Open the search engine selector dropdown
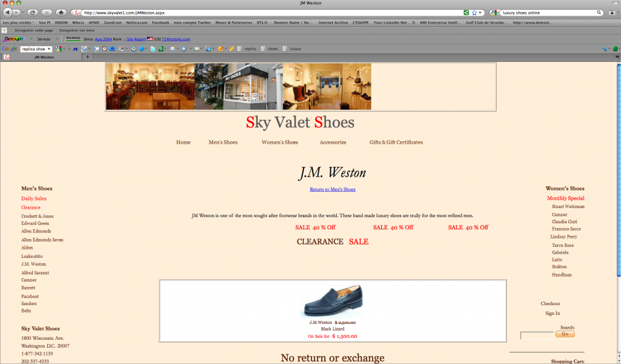Screen dimensions: 621x364 494,13
